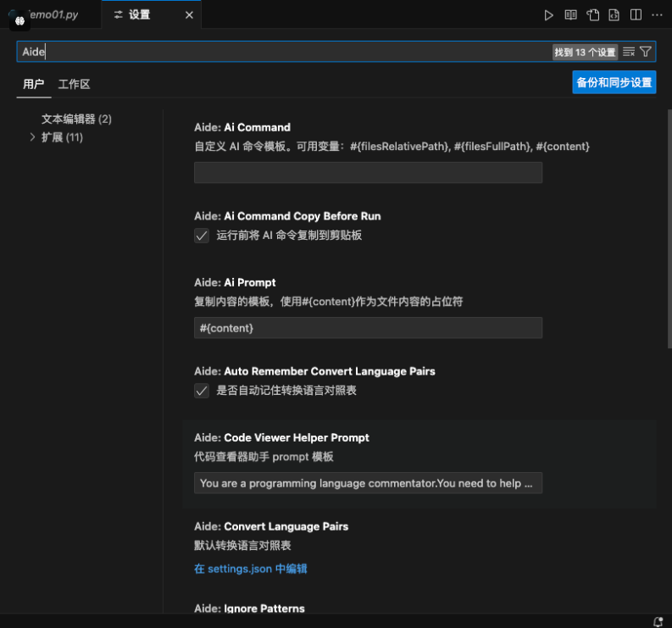Click the 是否自动记住转换语言对照表 label
Image resolution: width=672 pixels, height=628 pixels.
286,391
